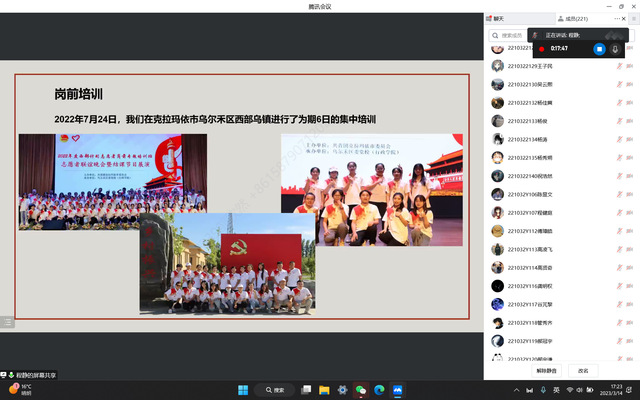Screen dimensions: 640x400
Task: Toggle the camera icon for member 221032Y106
Action: pyautogui.click(x=629, y=194)
